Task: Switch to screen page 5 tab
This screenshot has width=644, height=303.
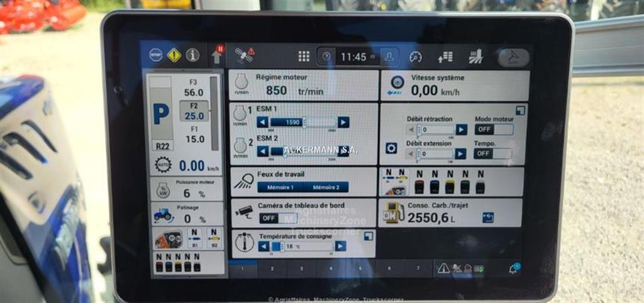Action: [360, 268]
